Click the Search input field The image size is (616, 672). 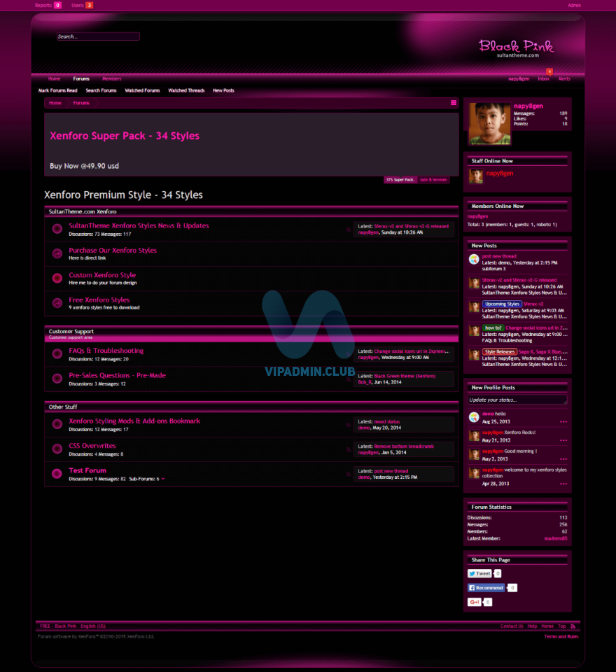click(98, 36)
